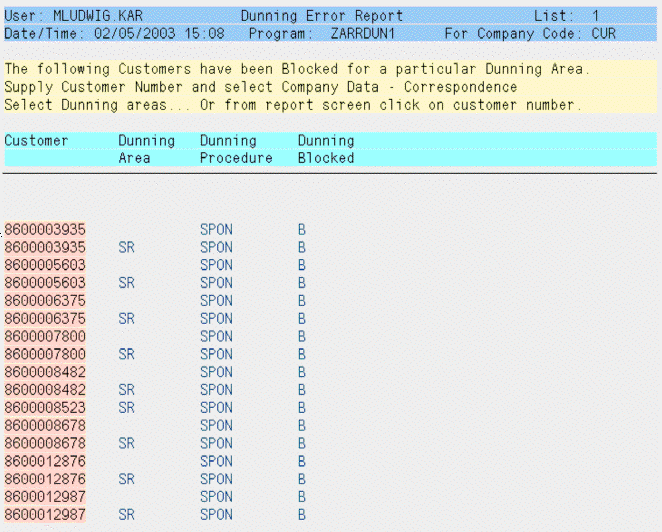Click the Dunning Area column header
Image resolution: width=662 pixels, height=532 pixels.
click(146, 149)
